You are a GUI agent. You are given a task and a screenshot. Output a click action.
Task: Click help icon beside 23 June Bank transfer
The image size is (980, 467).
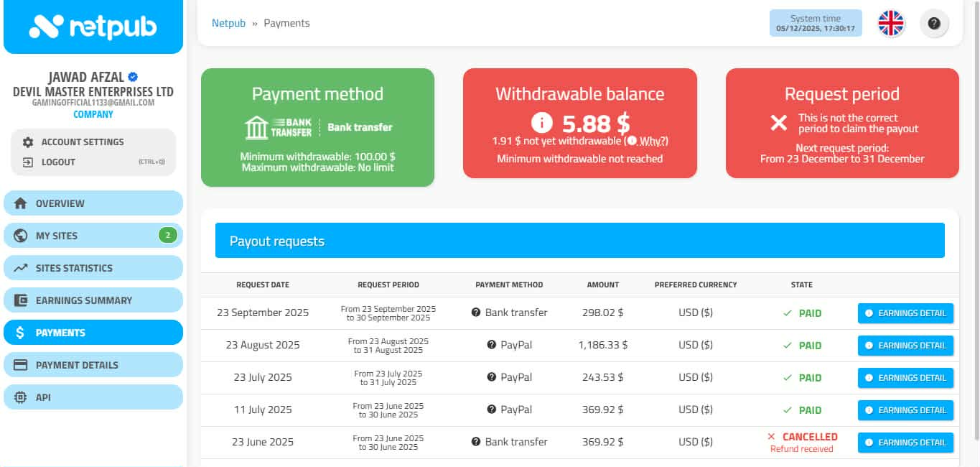(475, 442)
